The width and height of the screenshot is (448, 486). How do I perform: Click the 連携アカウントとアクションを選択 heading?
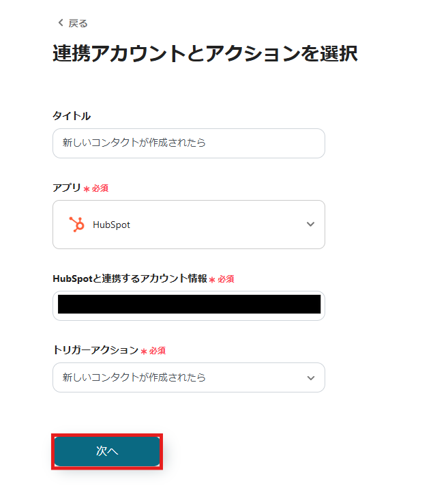click(205, 54)
